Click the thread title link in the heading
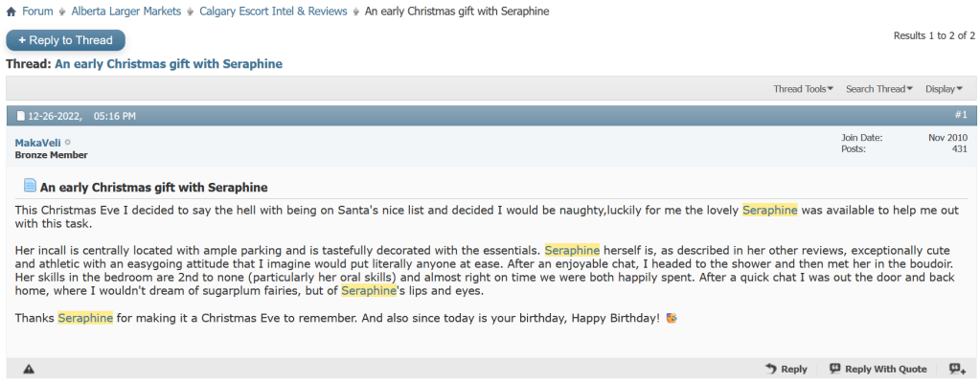 click(169, 64)
